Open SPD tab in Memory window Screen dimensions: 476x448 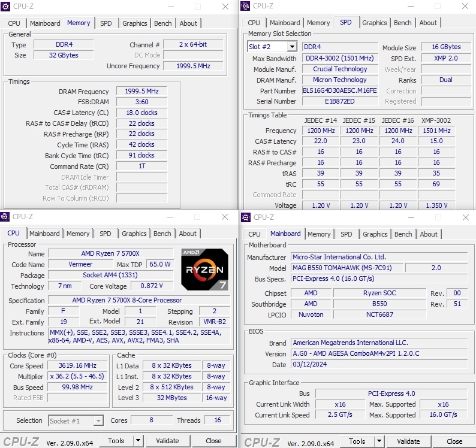tap(106, 23)
